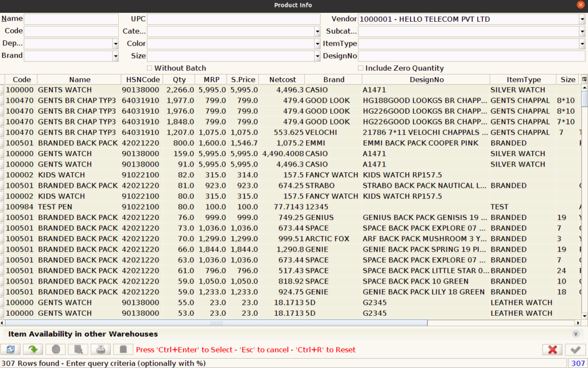
Task: Sort by the Qty column header
Action: 179,79
